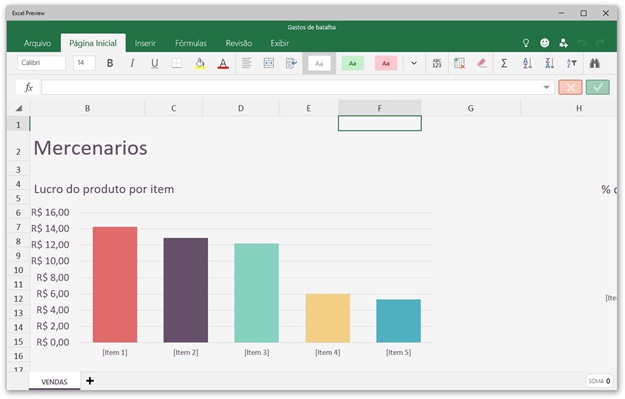Expand the formula bar dropdown arrow
625x399 pixels.
[x=546, y=87]
